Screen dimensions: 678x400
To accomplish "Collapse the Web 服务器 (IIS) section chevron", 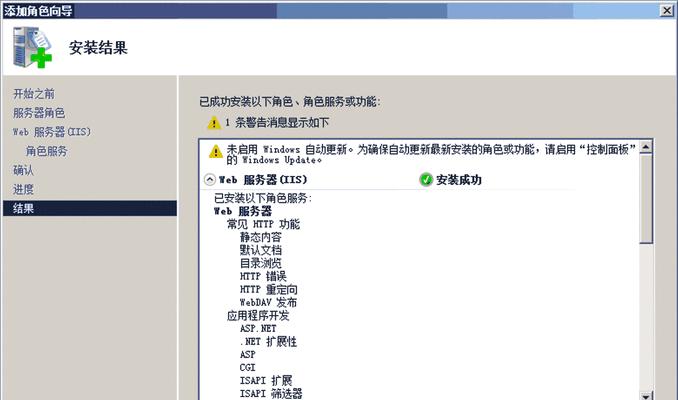I will (x=210, y=179).
